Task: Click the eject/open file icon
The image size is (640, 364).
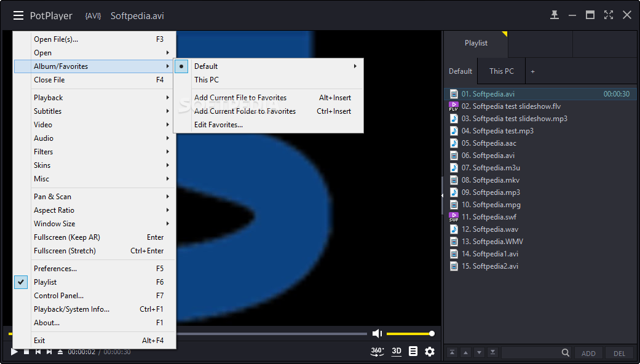Action: pyautogui.click(x=60, y=352)
